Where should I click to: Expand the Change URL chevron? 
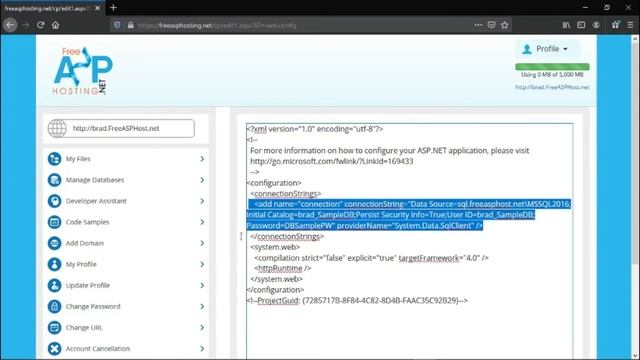(202, 327)
